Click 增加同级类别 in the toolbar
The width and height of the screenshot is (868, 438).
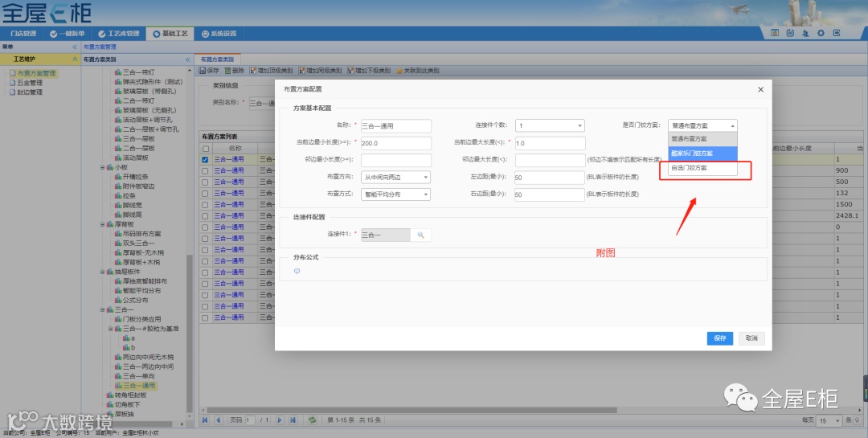(320, 71)
